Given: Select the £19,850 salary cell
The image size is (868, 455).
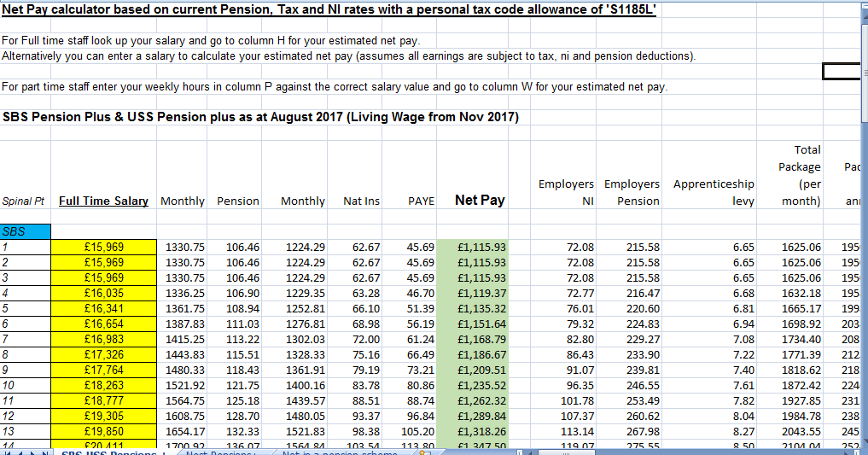Looking at the screenshot, I should [x=103, y=431].
